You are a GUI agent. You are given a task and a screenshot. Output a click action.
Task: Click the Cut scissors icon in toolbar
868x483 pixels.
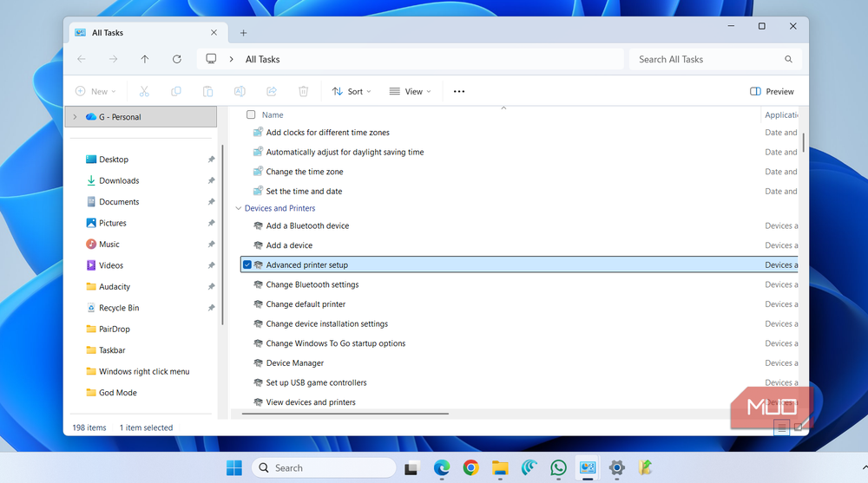point(144,91)
